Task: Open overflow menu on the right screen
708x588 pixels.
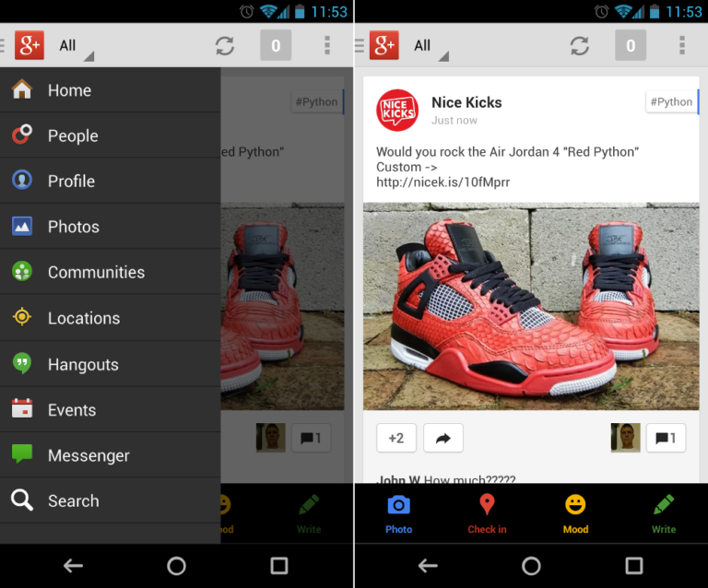Action: click(x=682, y=45)
